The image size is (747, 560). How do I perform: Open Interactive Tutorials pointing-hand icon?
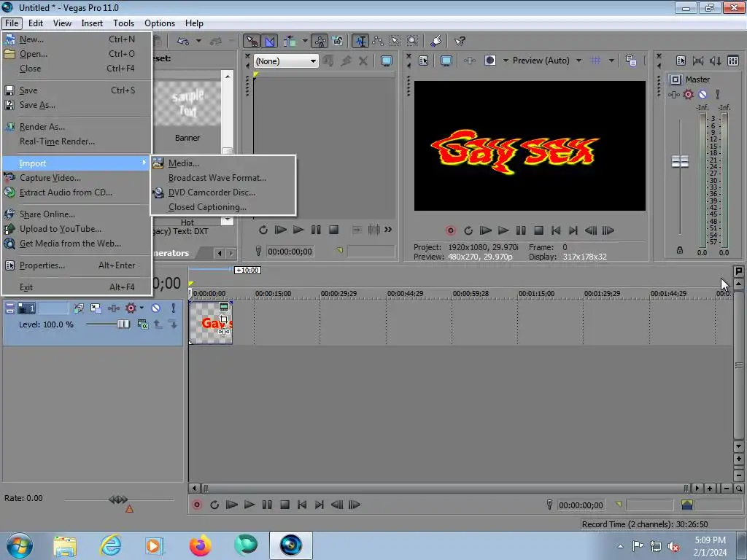point(436,42)
